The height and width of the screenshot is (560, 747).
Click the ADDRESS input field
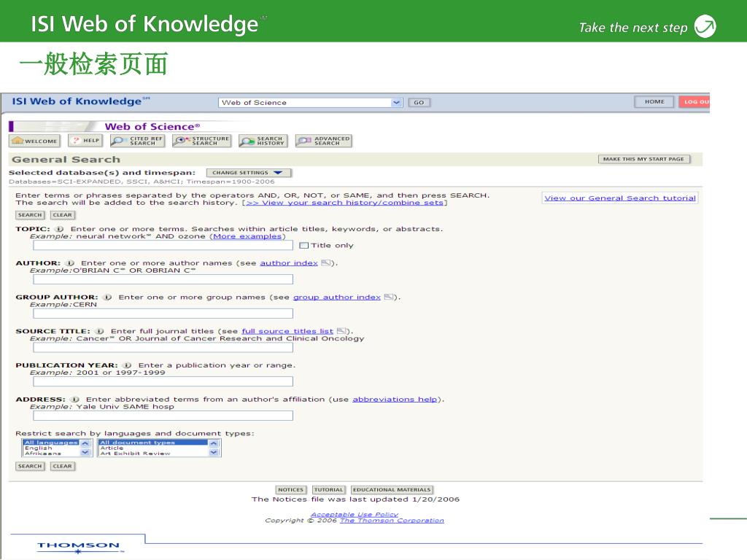[x=163, y=416]
